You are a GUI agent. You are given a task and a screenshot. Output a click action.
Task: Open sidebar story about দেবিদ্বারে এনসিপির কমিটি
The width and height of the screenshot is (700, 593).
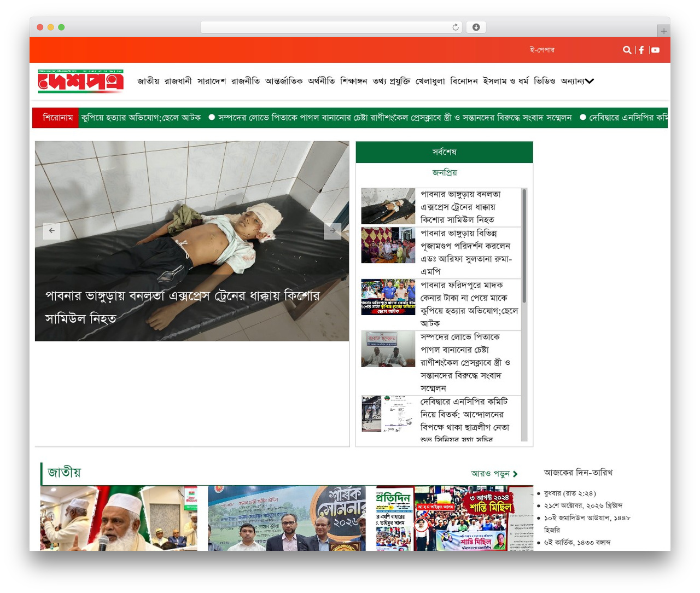point(465,420)
